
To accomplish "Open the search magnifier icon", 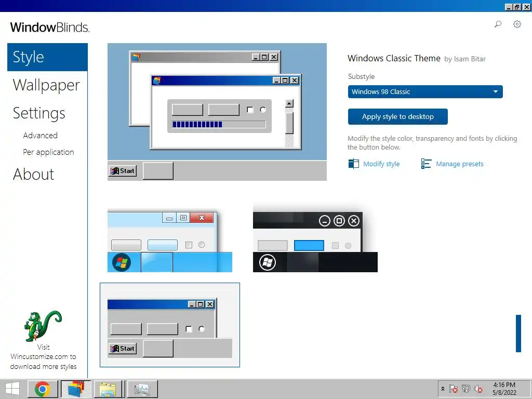I will pos(498,24).
